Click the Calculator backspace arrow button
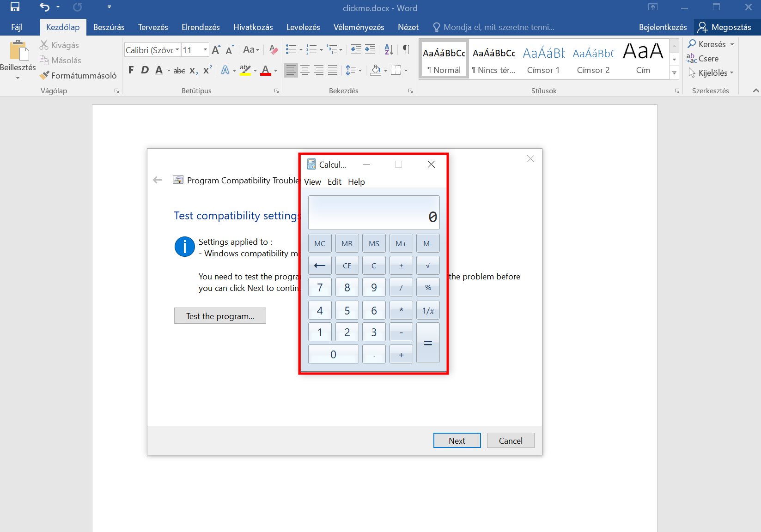 [x=320, y=266]
